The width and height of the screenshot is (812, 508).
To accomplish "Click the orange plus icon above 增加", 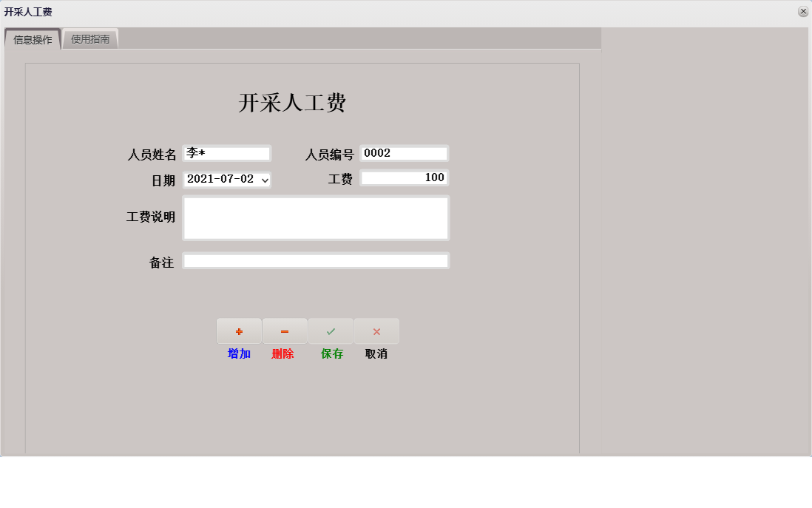I will click(238, 331).
